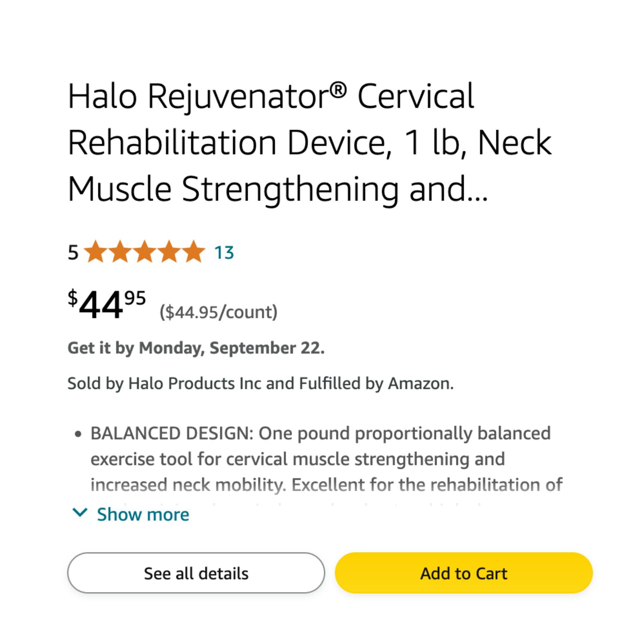Image resolution: width=644 pixels, height=644 pixels.
Task: Click the Show more text link
Action: click(143, 514)
